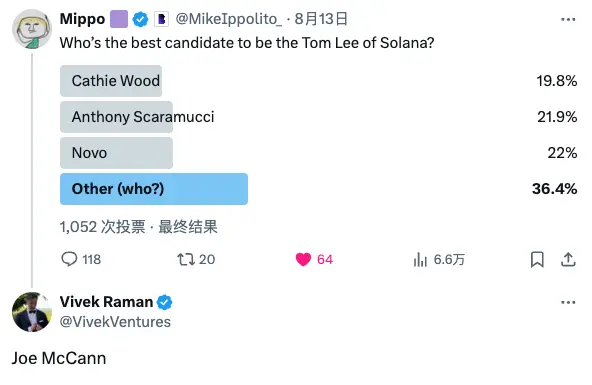
Task: Open the 8月13日 tweet timestamp
Action: (x=321, y=19)
